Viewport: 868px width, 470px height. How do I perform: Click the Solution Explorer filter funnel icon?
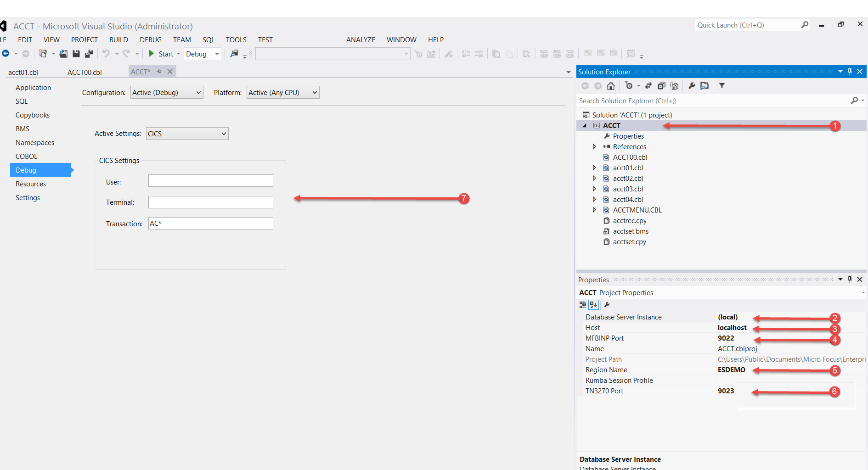click(721, 86)
